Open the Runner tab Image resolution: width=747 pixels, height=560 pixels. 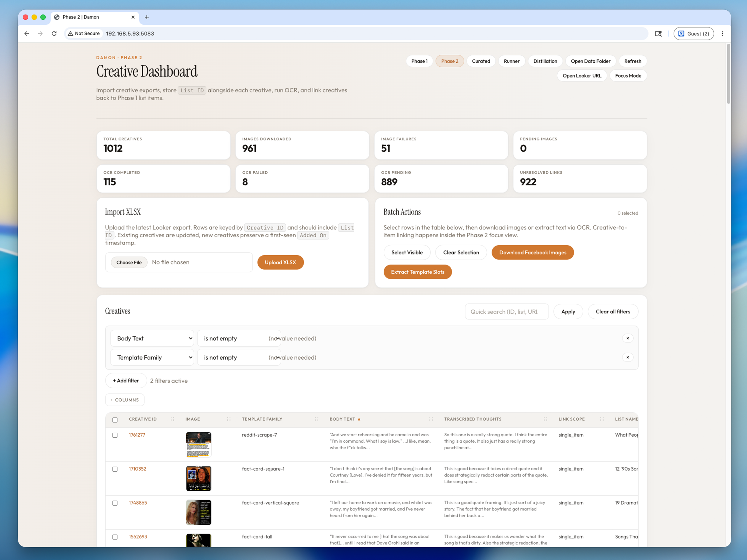pos(511,61)
